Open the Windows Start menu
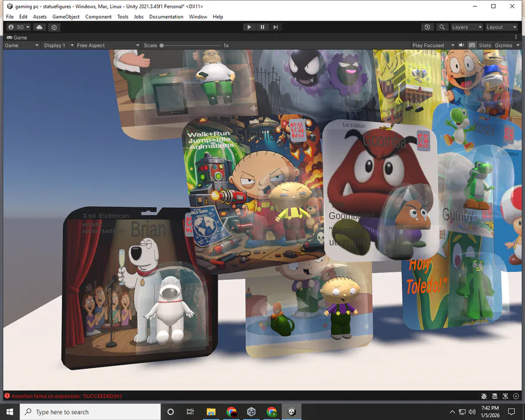This screenshot has height=420, width=525. tap(10, 412)
